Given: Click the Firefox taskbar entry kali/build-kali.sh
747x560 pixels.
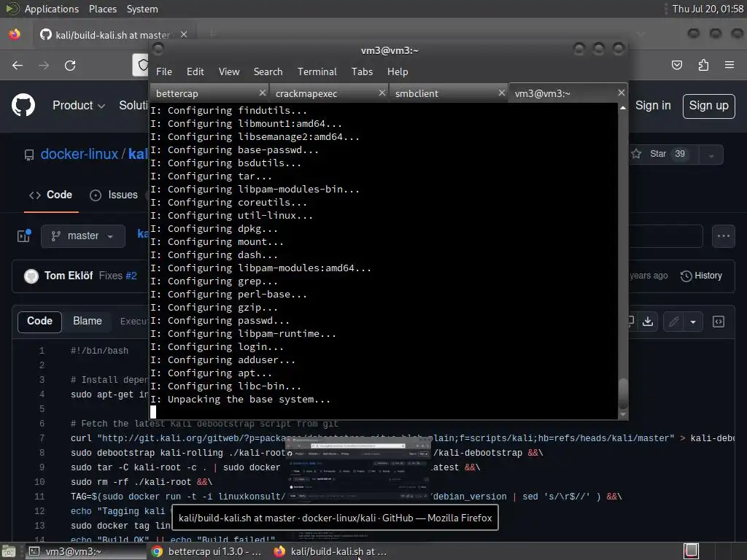Looking at the screenshot, I should 331,551.
